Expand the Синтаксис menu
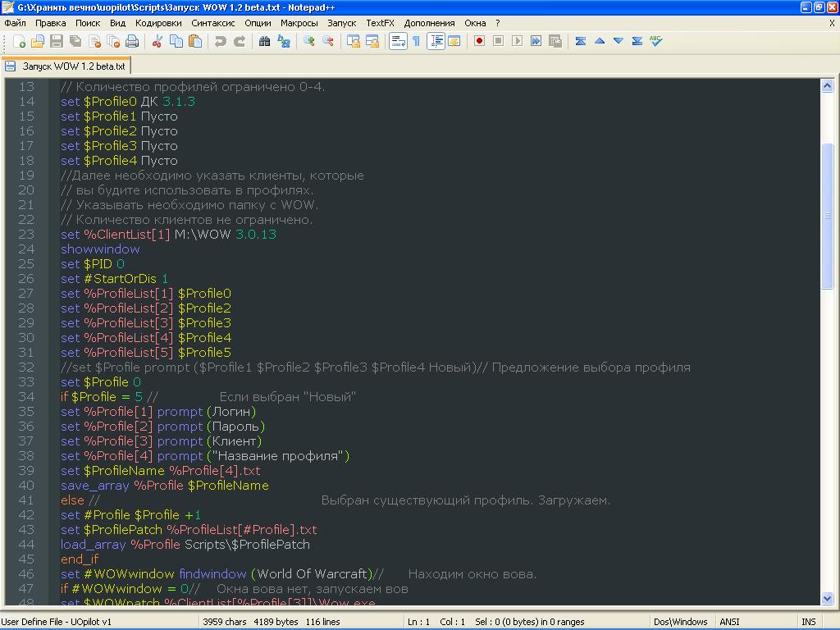The image size is (840, 630). tap(213, 23)
